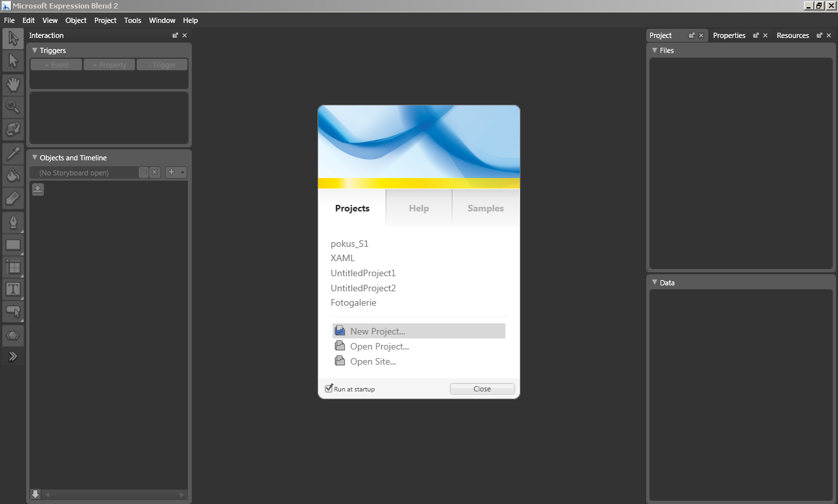
Task: Choose the Paint Bucket tool
Action: 13,175
